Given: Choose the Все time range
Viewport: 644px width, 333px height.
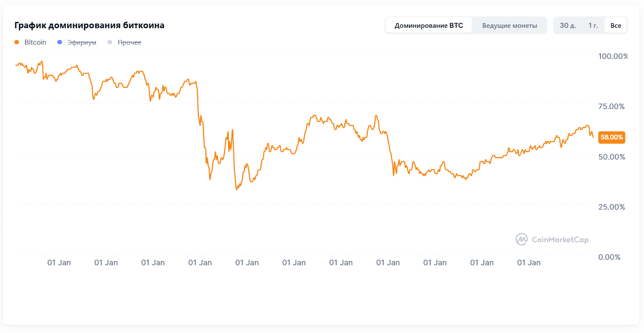Looking at the screenshot, I should click(616, 26).
